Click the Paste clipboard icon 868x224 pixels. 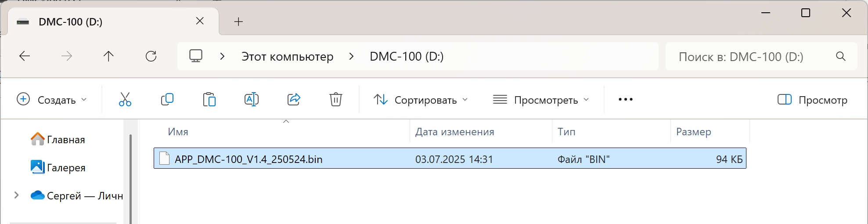pos(209,100)
